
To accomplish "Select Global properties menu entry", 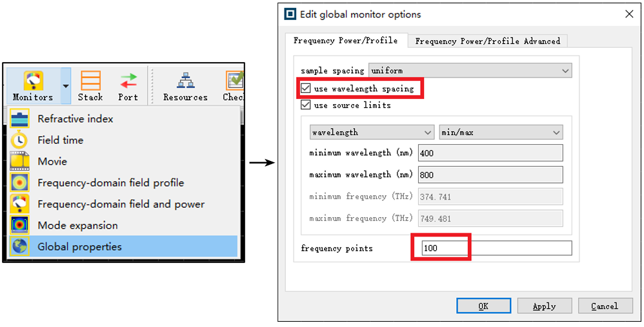I will [x=79, y=247].
